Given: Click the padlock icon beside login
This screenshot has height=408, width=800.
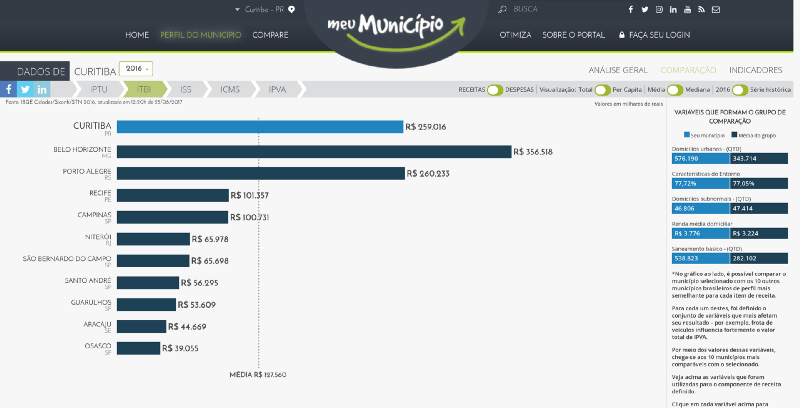Looking at the screenshot, I should (x=621, y=35).
